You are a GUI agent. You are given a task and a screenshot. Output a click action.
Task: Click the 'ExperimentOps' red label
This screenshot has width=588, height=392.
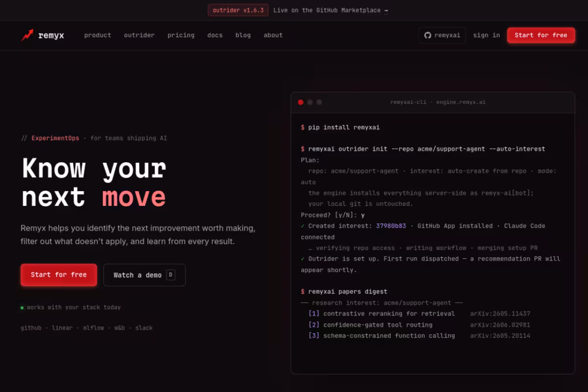tap(55, 138)
